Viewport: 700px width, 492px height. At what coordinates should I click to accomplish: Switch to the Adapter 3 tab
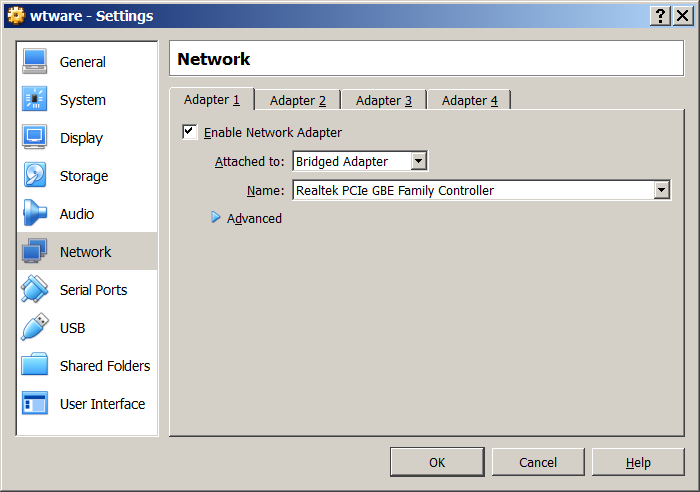384,100
